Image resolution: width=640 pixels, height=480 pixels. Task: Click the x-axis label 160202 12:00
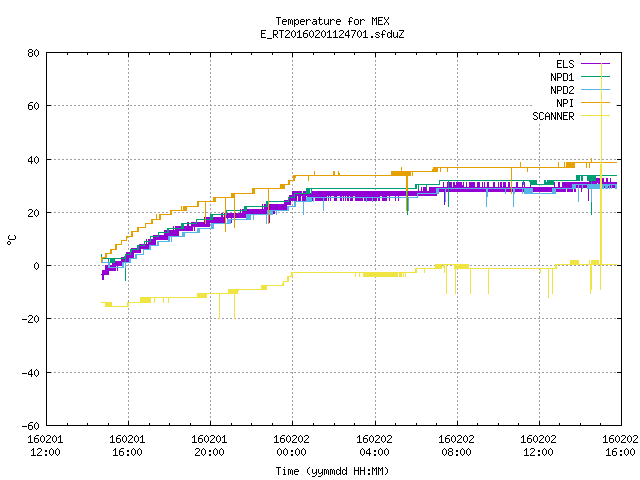click(x=538, y=446)
